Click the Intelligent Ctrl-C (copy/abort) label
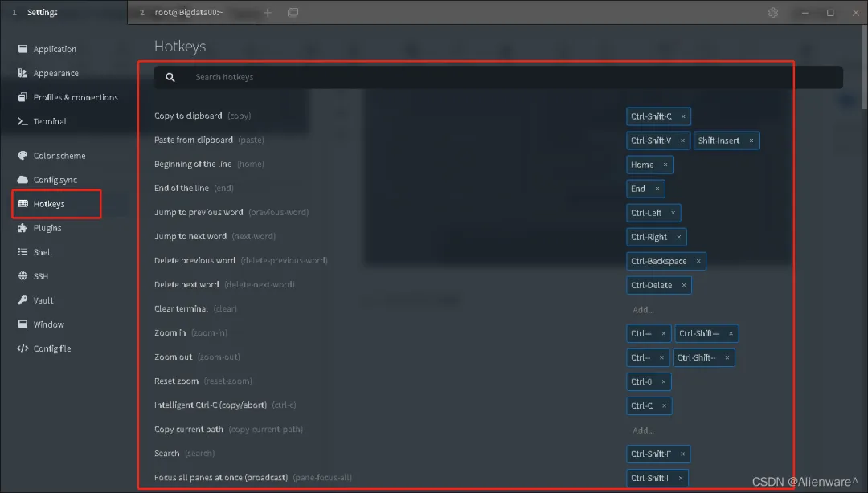 pyautogui.click(x=211, y=405)
